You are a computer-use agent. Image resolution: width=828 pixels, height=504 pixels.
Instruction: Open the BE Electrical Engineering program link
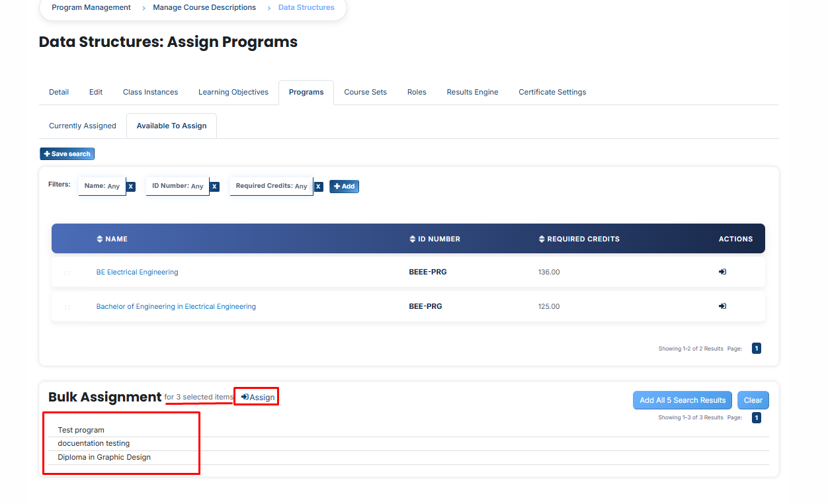(x=137, y=272)
